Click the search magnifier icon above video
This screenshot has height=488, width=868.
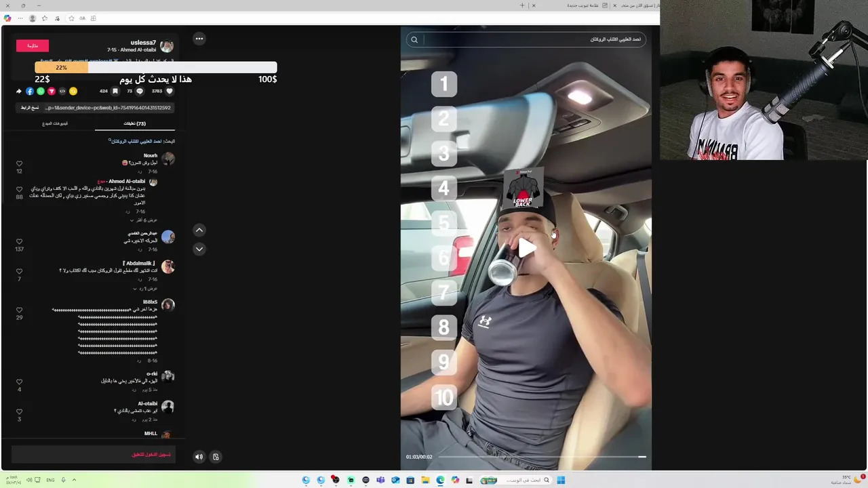click(x=414, y=39)
